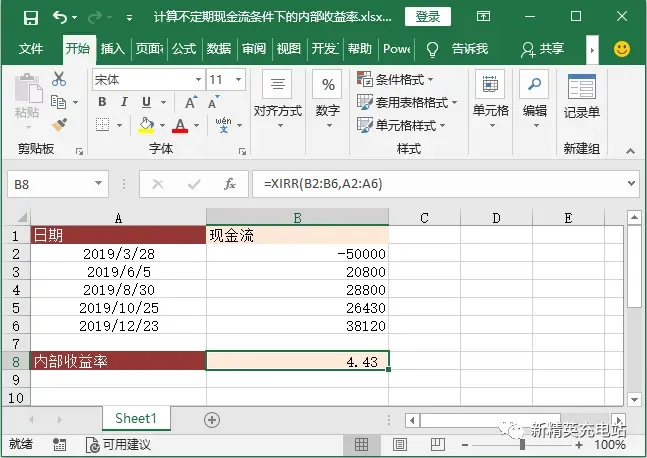647x458 pixels.
Task: Select cell with -50000
Action: (x=297, y=253)
